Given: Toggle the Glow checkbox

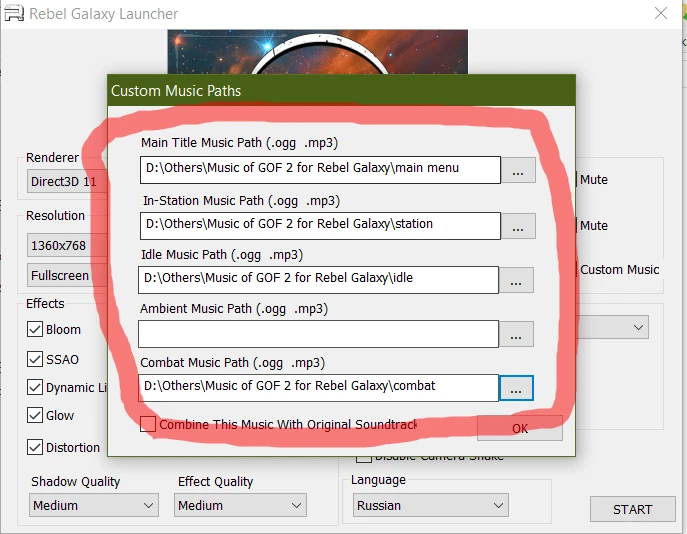Looking at the screenshot, I should click(x=35, y=415).
